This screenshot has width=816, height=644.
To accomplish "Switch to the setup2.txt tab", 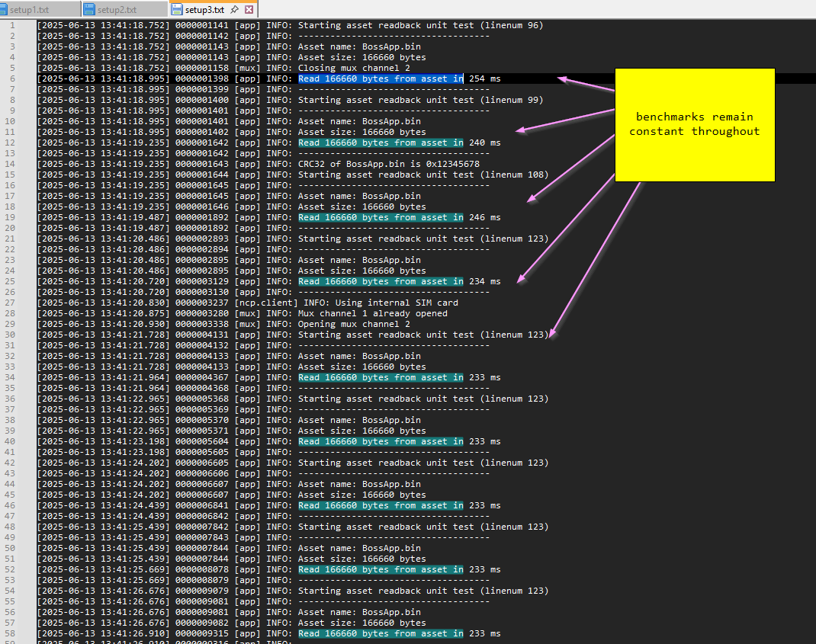I will click(124, 9).
